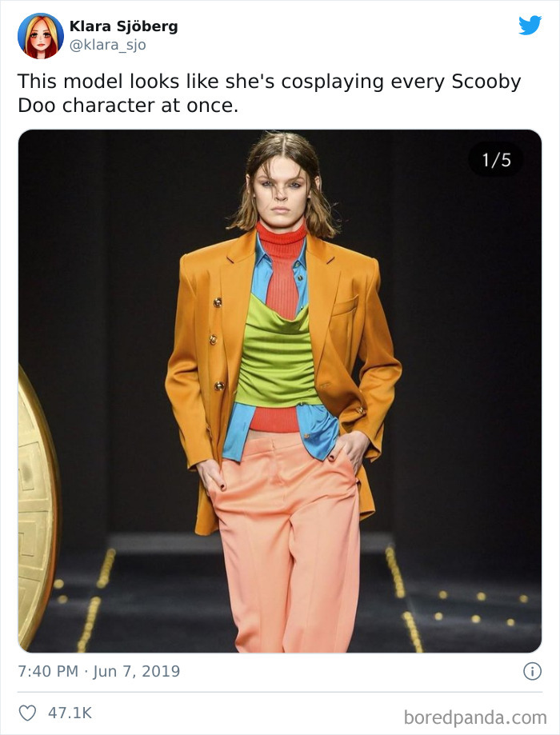560x735 pixels.
Task: Open the runway model photo
Action: coord(280,391)
